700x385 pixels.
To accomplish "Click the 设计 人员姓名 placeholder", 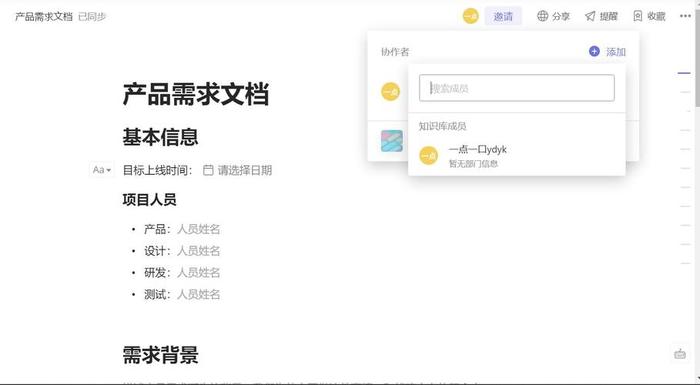I will coord(199,251).
